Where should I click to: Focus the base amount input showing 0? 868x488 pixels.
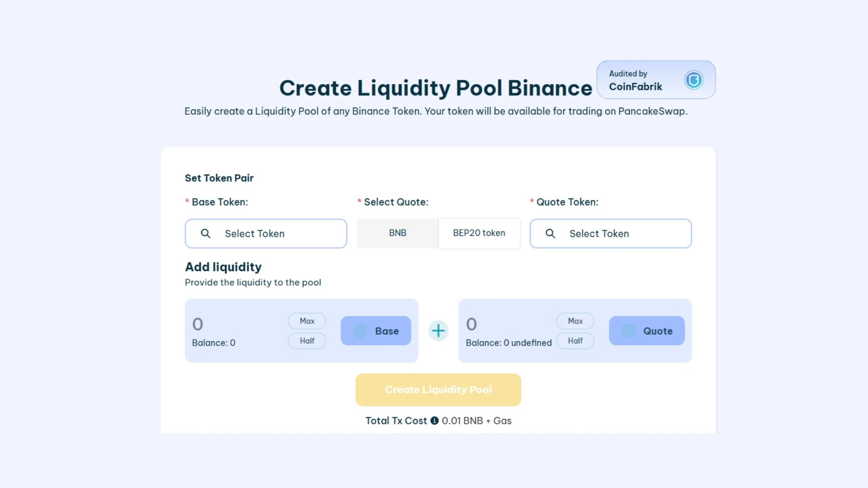click(237, 324)
